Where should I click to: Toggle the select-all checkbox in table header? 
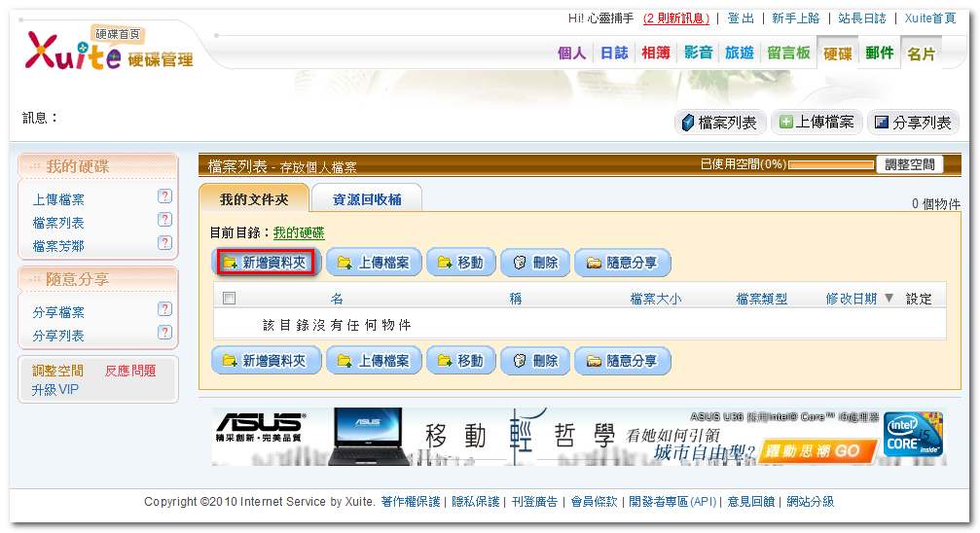point(229,299)
